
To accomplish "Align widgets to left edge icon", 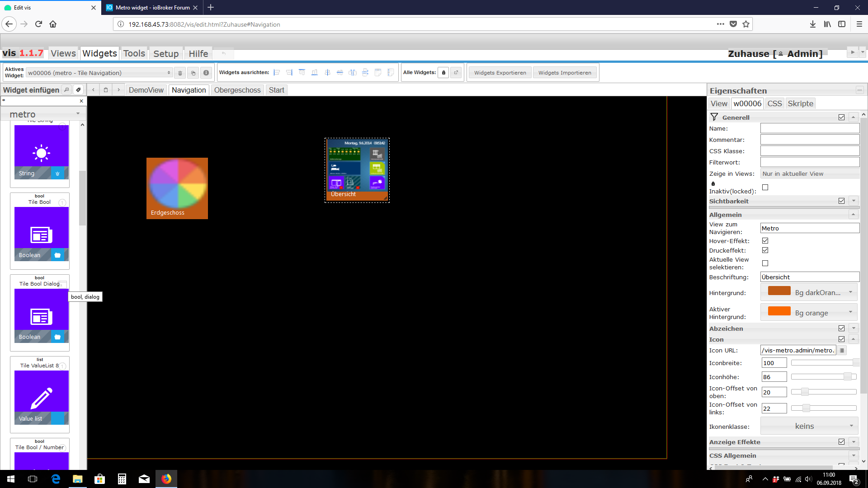I will (x=277, y=72).
